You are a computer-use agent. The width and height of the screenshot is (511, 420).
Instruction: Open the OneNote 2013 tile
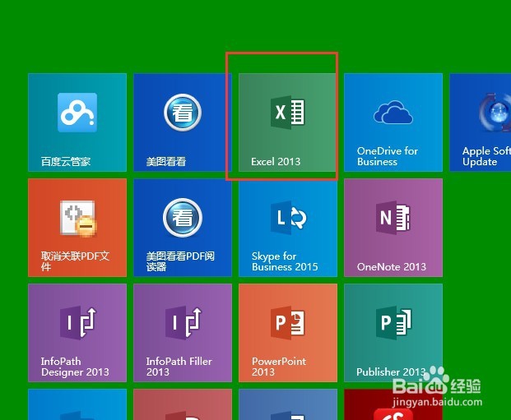tap(393, 228)
